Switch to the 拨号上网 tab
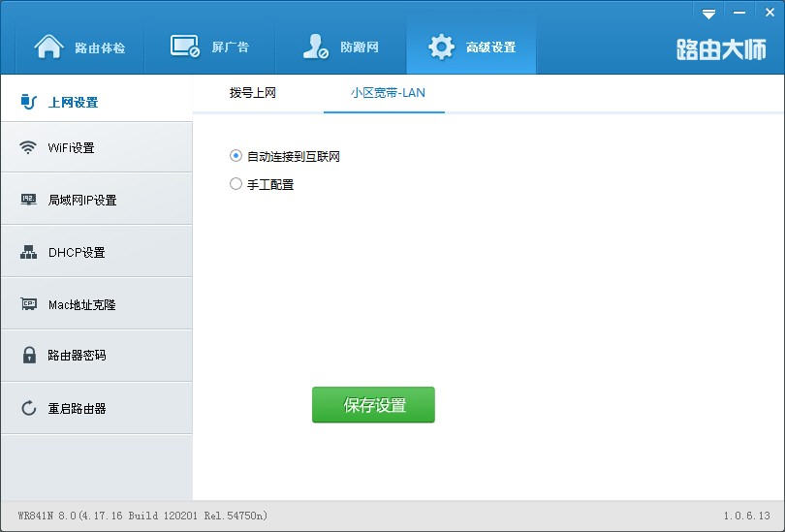This screenshot has height=532, width=785. pos(253,93)
